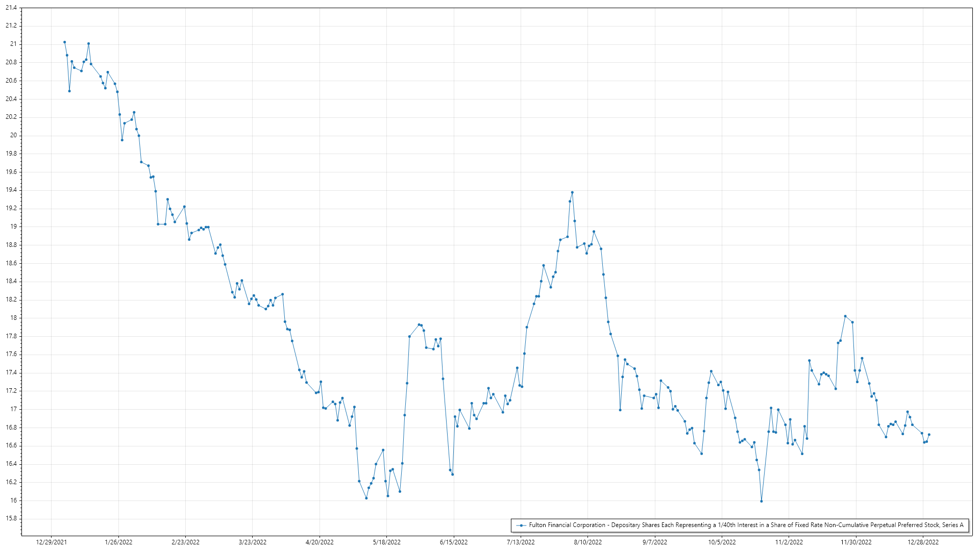980x551 pixels.
Task: Click the 7/13/2022 x-axis date label
Action: (521, 542)
